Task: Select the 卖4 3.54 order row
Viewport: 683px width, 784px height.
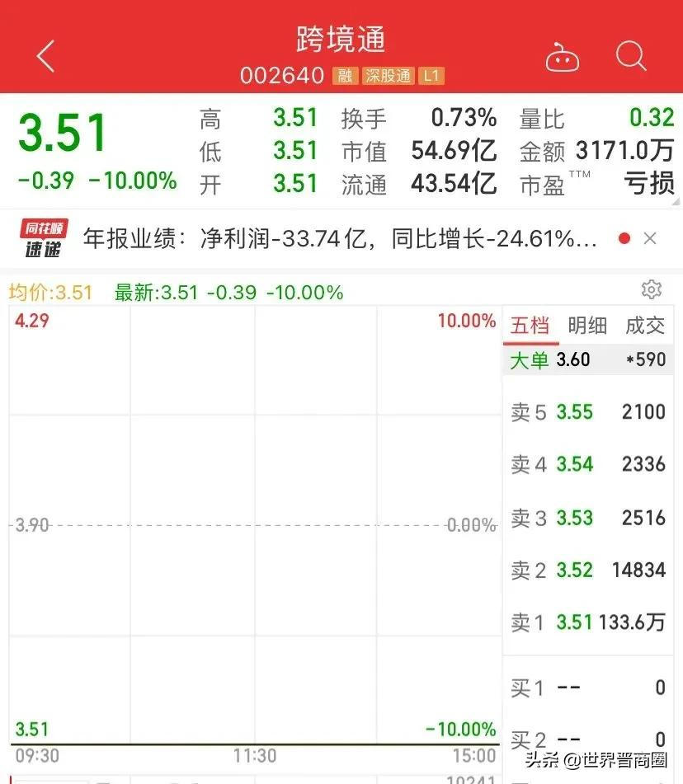Action: click(588, 464)
